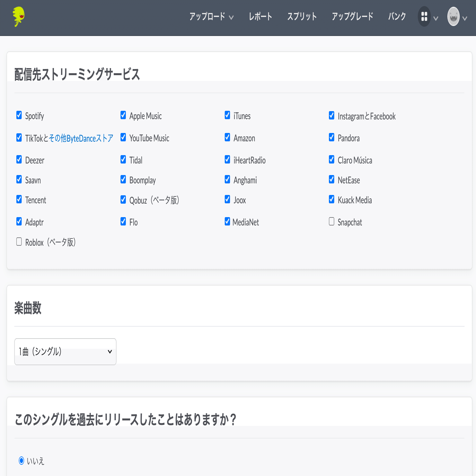Open the その他ByteDanceストア link
Screen dimensions: 476x476
[x=81, y=138]
